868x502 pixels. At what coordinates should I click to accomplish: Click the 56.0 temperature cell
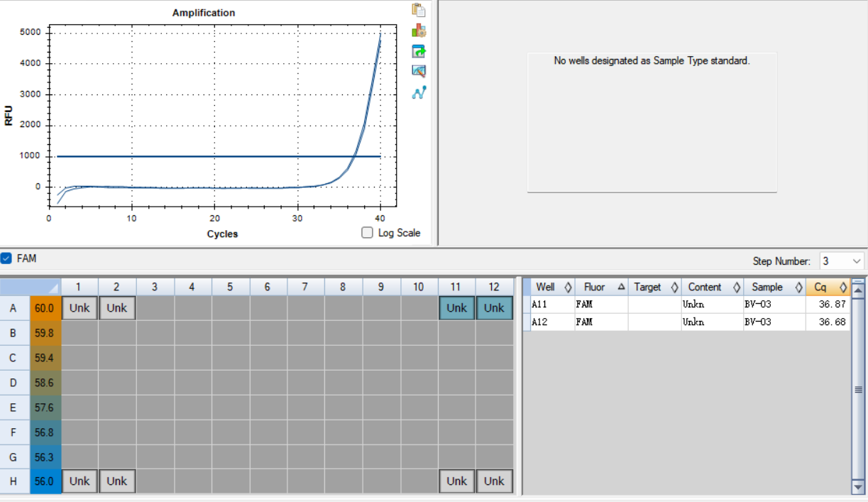[x=45, y=481]
